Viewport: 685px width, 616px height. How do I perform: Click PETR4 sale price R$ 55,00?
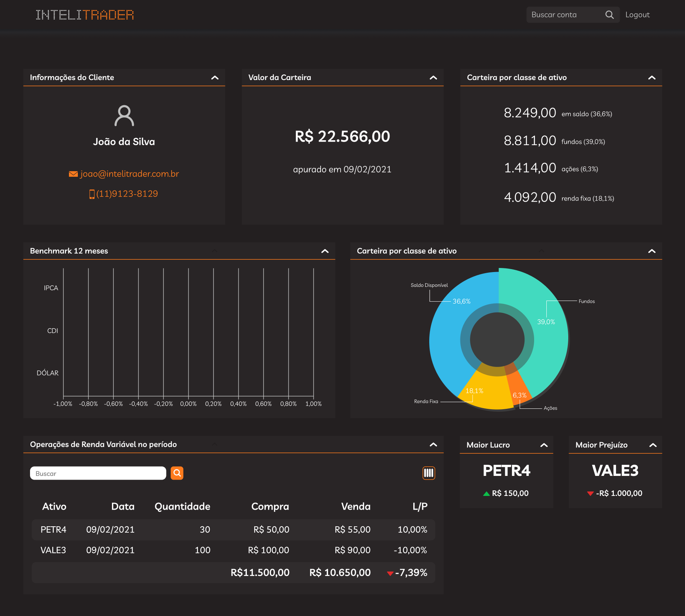353,530
